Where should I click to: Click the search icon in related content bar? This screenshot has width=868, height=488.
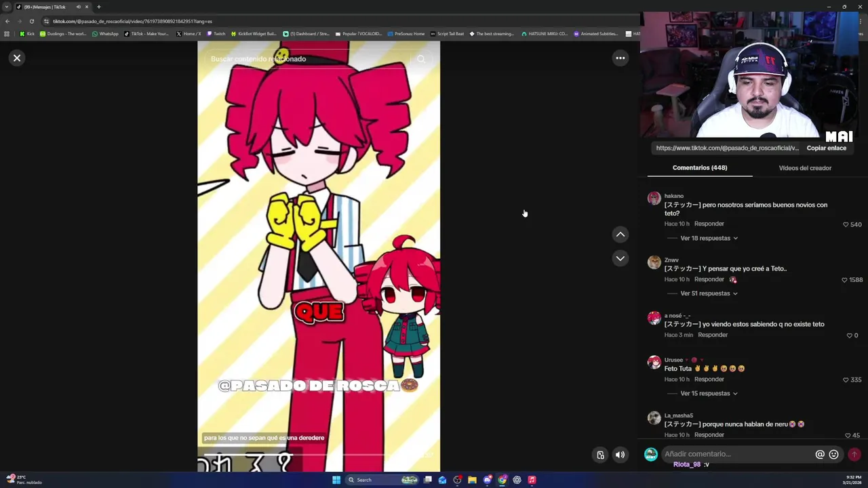click(x=421, y=59)
